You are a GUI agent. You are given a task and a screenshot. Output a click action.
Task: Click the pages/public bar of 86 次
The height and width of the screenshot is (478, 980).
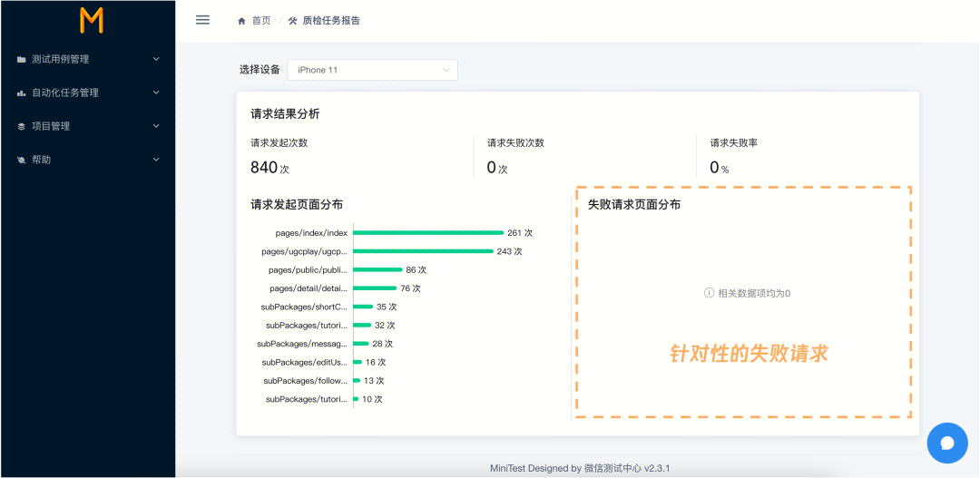377,270
